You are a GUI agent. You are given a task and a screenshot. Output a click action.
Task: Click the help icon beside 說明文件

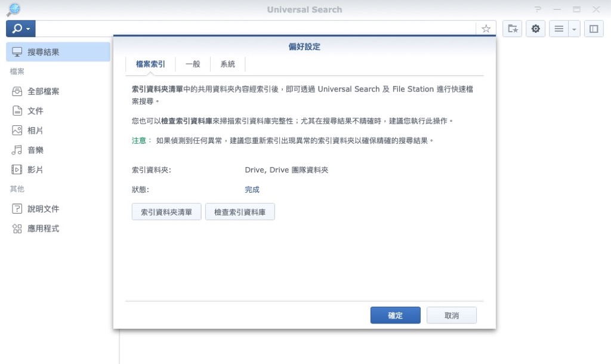(x=17, y=209)
